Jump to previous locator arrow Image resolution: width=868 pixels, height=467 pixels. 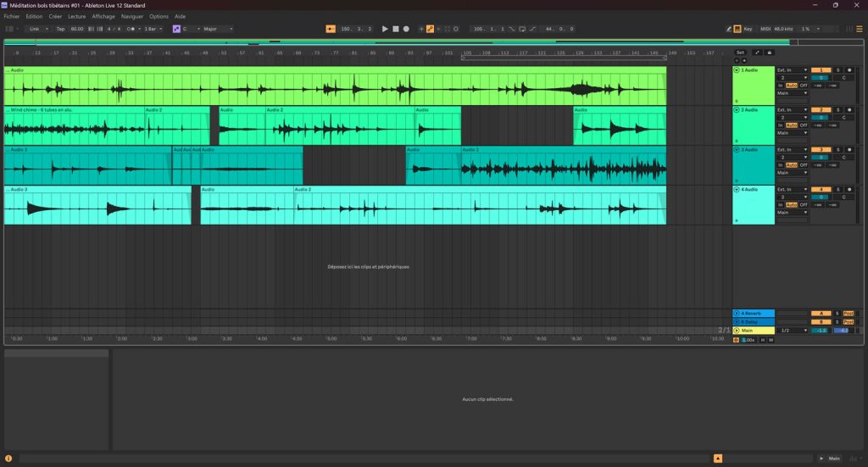coord(737,60)
